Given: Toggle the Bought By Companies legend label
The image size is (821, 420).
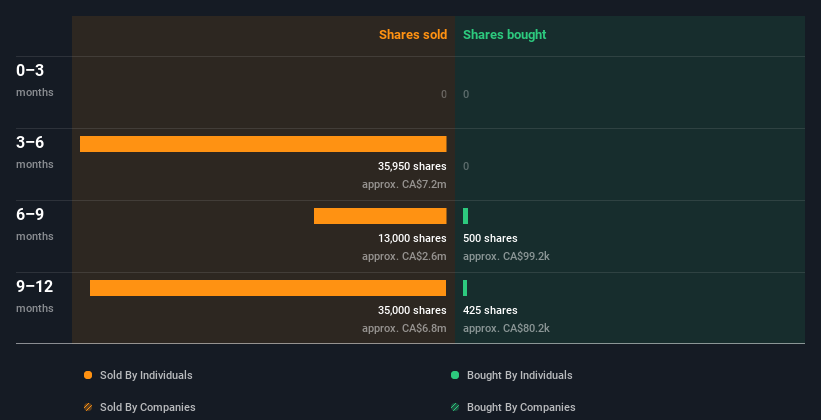Looking at the screenshot, I should pos(521,407).
